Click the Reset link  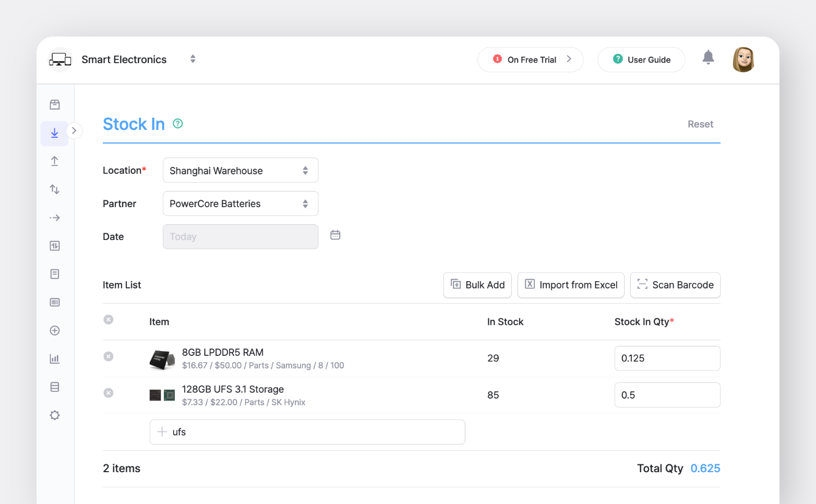click(700, 124)
